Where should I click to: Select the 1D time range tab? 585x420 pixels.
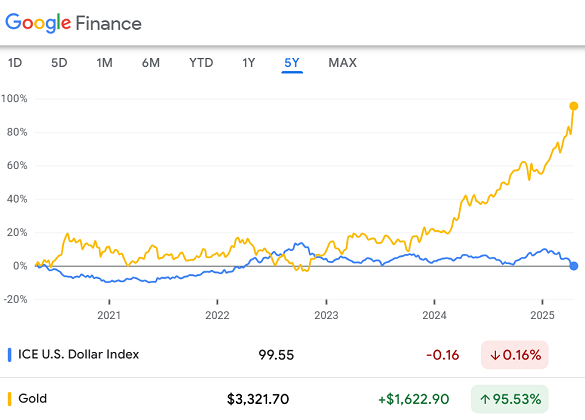click(x=15, y=63)
